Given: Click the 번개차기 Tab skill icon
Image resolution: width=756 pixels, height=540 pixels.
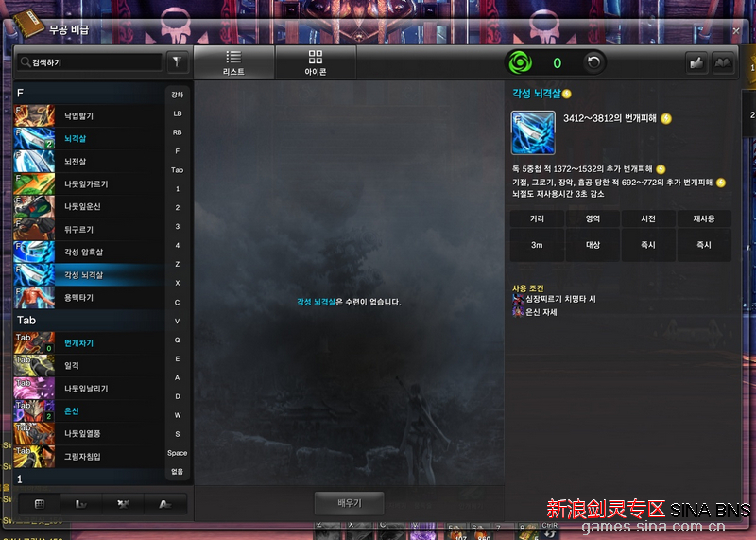Looking at the screenshot, I should (x=34, y=342).
